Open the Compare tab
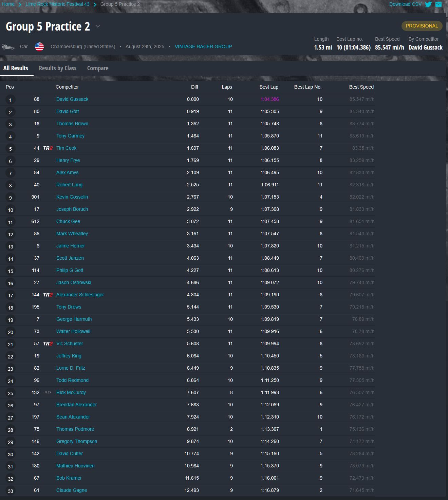The width and height of the screenshot is (448, 500). [x=98, y=68]
